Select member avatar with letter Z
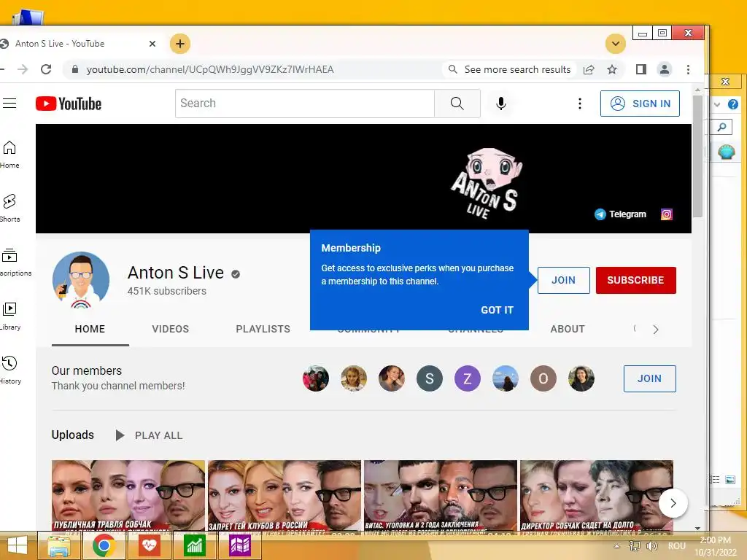Viewport: 747px width, 560px height. click(468, 378)
